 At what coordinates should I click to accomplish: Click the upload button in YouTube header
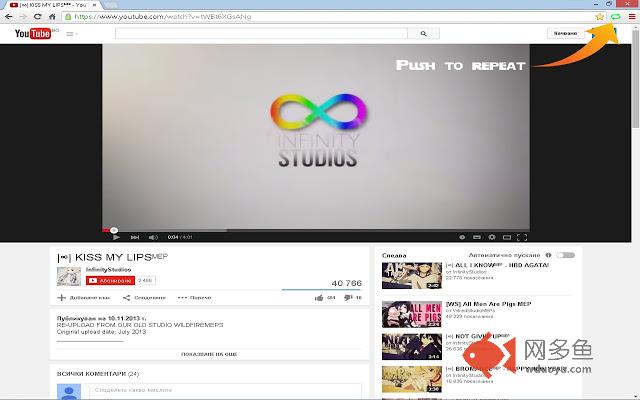(565, 33)
